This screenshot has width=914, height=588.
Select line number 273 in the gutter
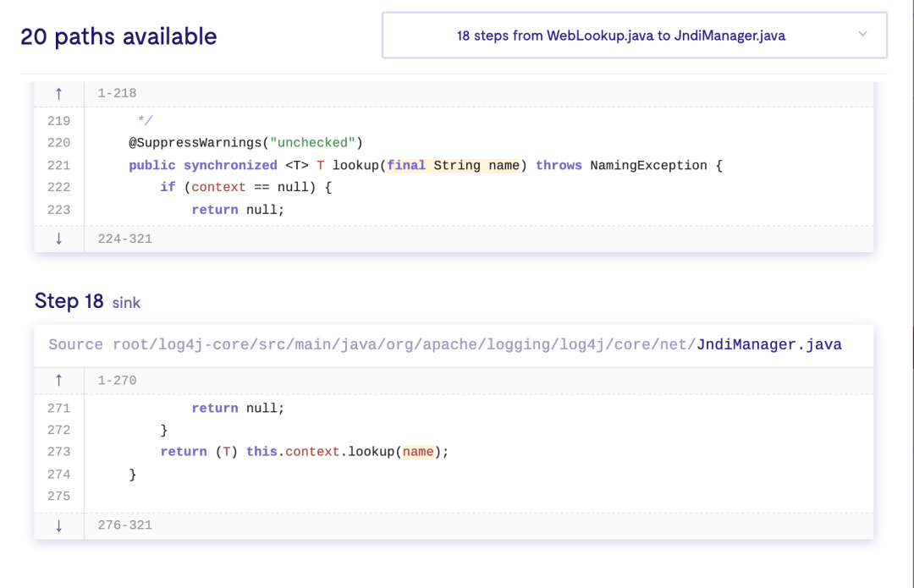tap(59, 452)
